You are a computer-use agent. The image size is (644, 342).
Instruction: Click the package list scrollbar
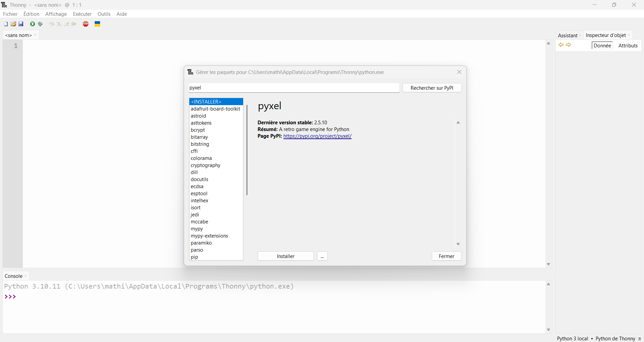pyautogui.click(x=247, y=150)
